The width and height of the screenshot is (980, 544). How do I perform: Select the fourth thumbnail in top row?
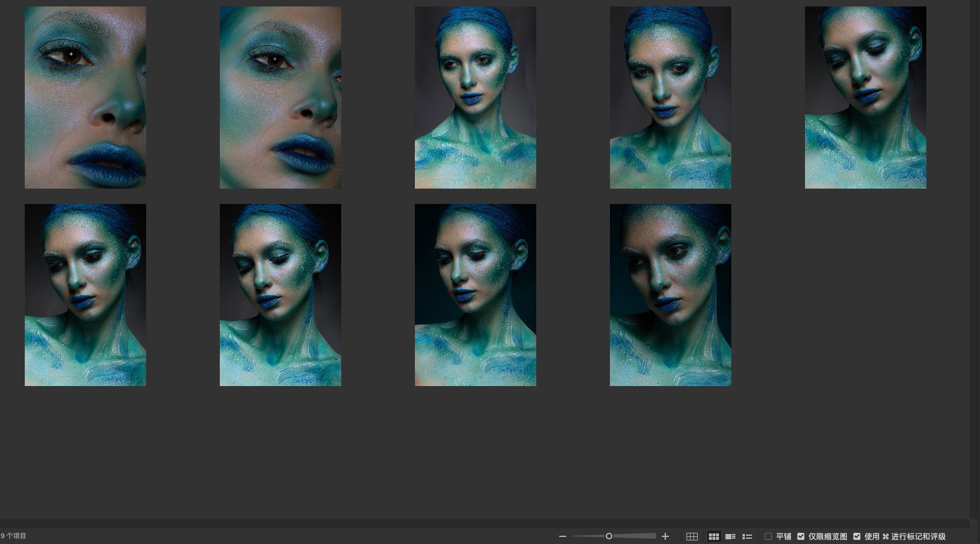coord(671,97)
